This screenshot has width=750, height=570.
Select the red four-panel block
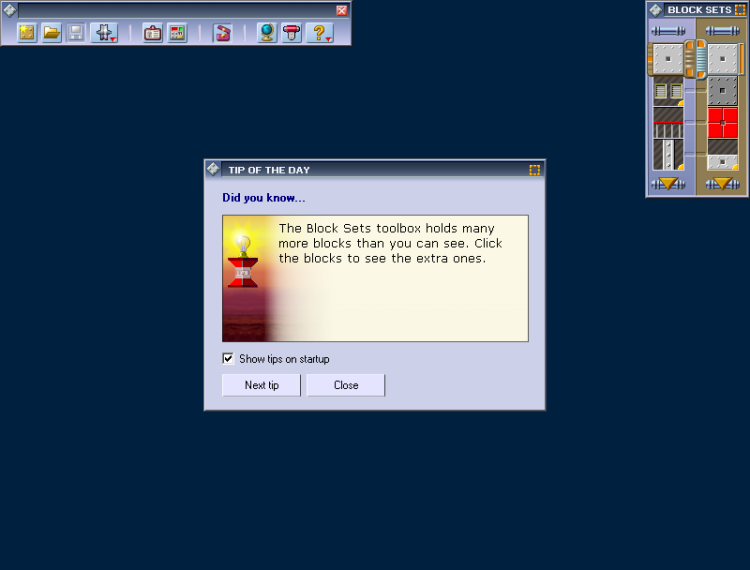(x=722, y=123)
